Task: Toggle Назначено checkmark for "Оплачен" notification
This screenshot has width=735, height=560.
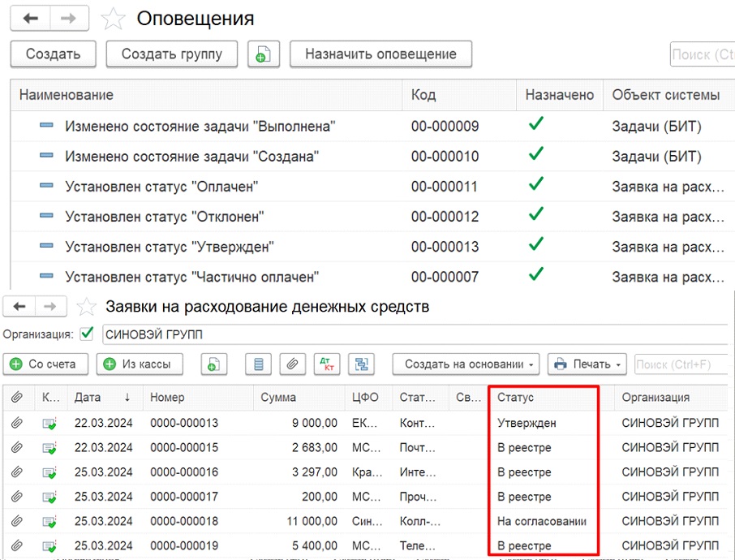Action: click(535, 185)
